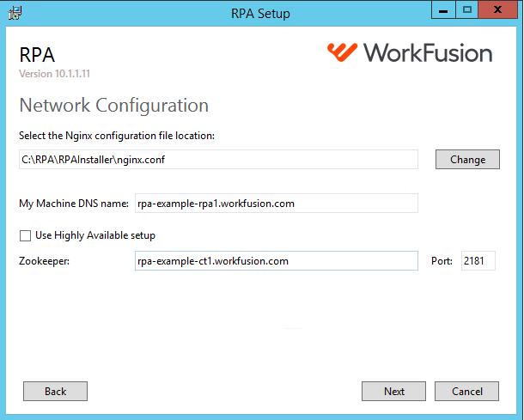The width and height of the screenshot is (524, 420).
Task: Click the Version 10.1.1.11 text
Action: (54, 74)
